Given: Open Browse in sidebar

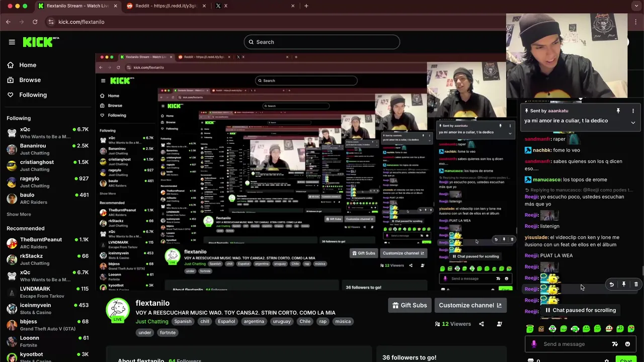Looking at the screenshot, I should [x=30, y=80].
